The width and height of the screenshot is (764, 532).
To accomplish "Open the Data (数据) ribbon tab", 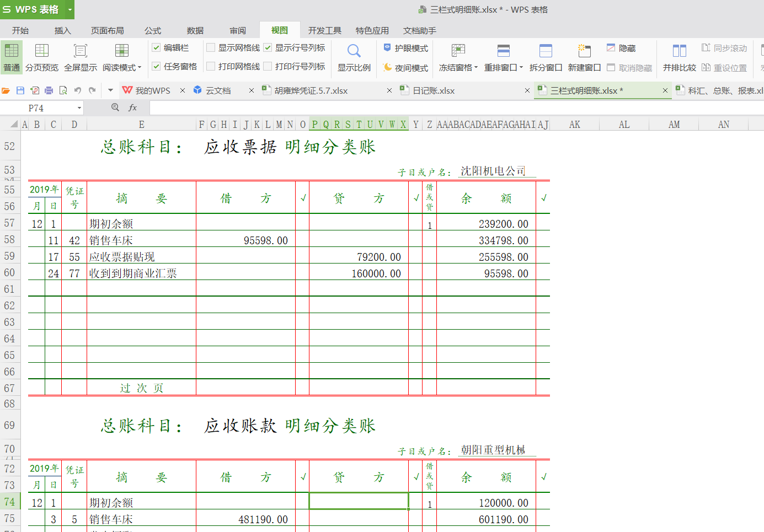I will click(195, 30).
